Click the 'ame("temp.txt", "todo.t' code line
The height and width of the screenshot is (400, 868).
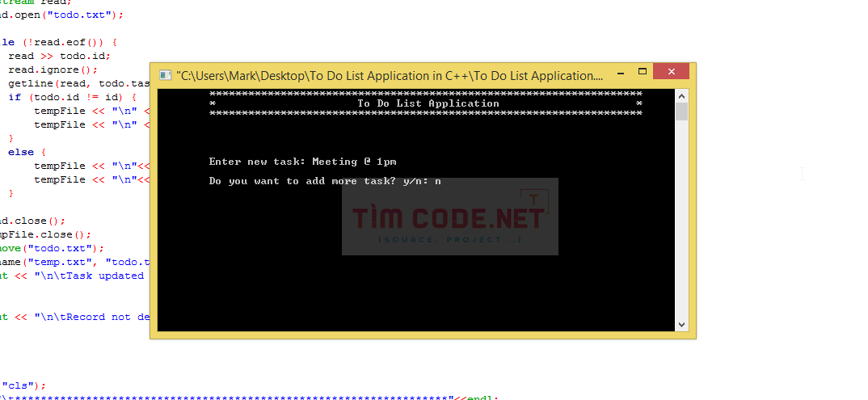click(x=74, y=263)
